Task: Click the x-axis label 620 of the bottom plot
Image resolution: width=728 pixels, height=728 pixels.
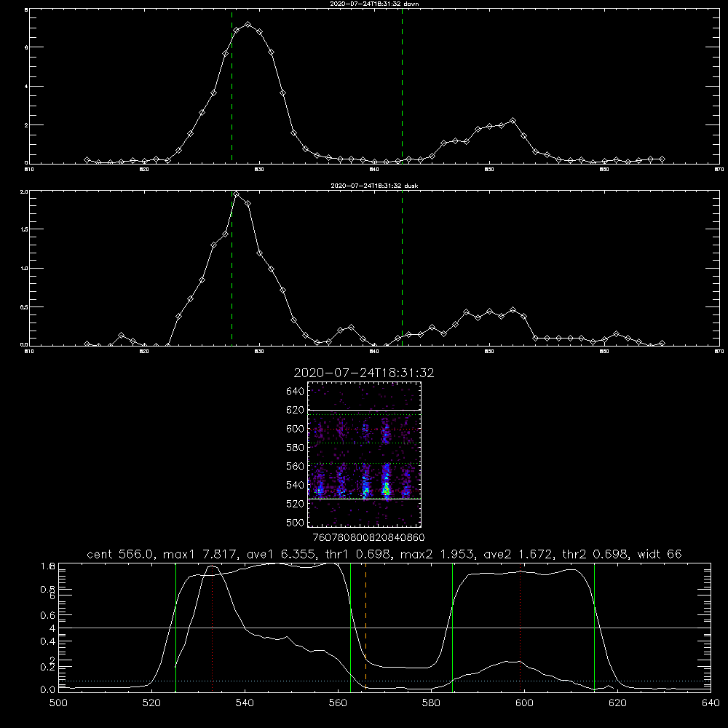Action: (x=617, y=703)
